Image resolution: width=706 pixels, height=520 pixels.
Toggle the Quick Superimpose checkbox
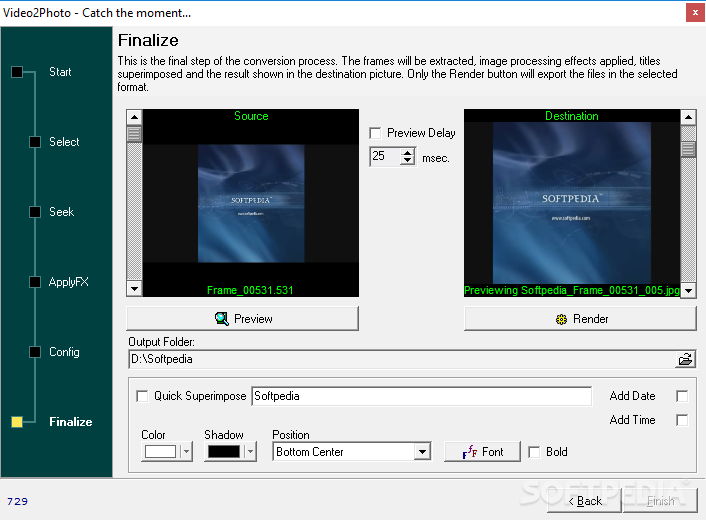142,396
